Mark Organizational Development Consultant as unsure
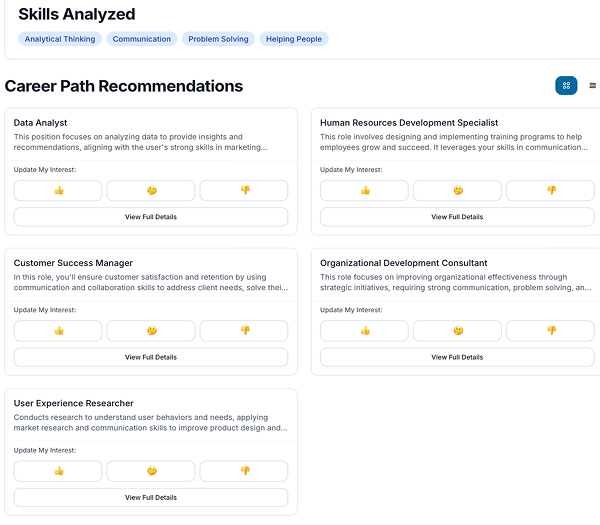The image size is (600, 525). click(457, 331)
